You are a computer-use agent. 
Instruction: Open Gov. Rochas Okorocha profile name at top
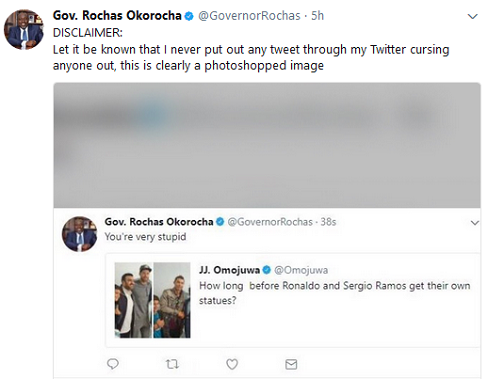pyautogui.click(x=117, y=16)
